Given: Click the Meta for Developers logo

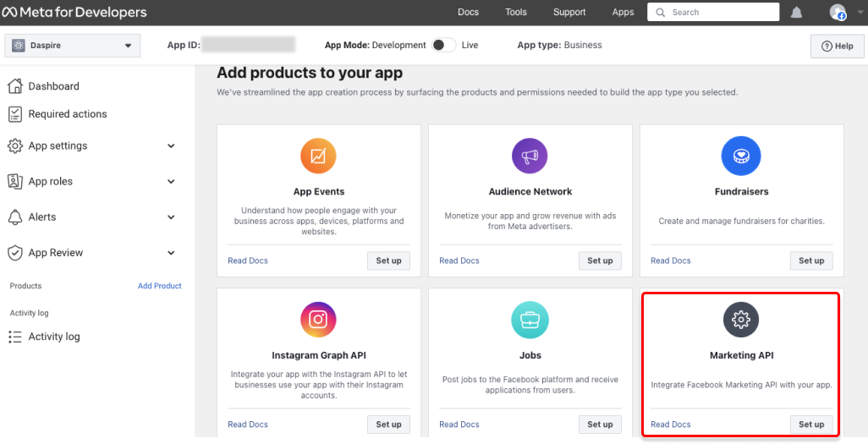Looking at the screenshot, I should tap(74, 12).
